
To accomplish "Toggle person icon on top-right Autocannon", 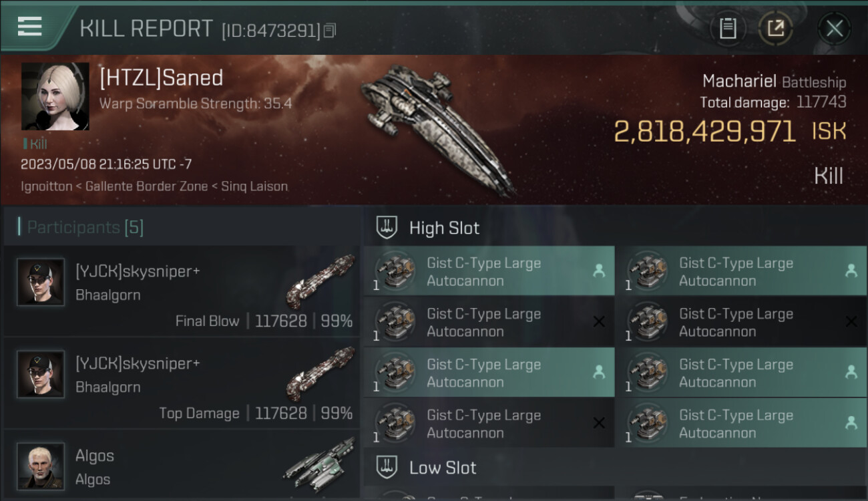I will [x=851, y=271].
